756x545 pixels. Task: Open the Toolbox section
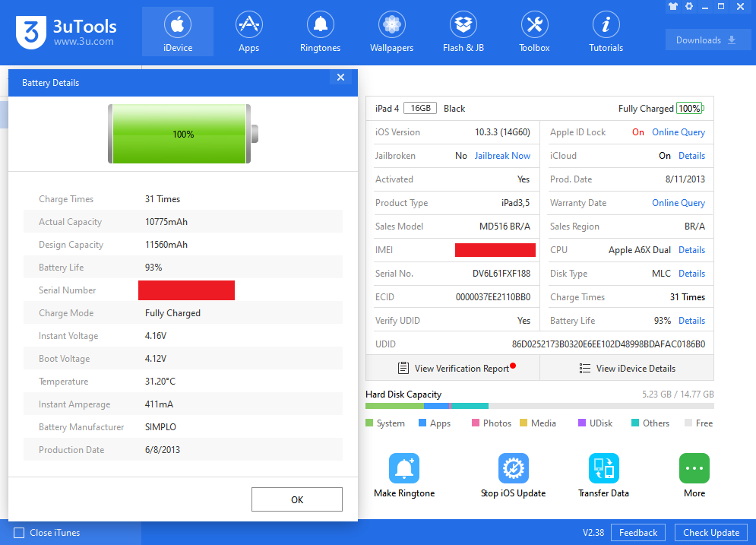534,32
